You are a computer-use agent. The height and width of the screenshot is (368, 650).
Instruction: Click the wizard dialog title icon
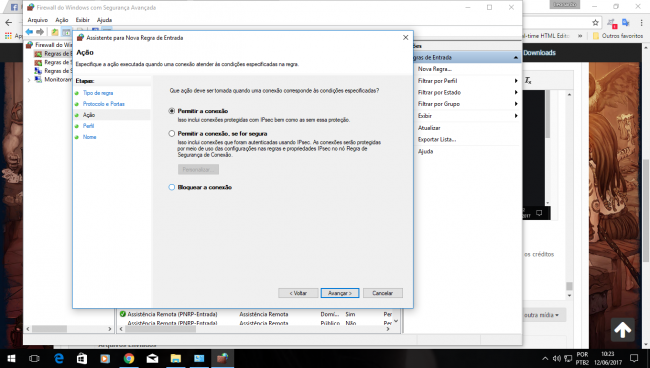[x=80, y=38]
